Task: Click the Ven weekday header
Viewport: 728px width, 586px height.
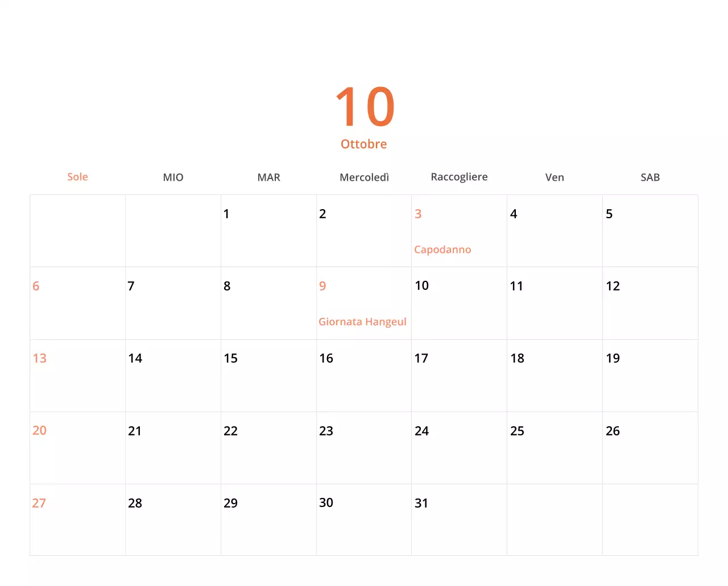Action: pos(555,177)
